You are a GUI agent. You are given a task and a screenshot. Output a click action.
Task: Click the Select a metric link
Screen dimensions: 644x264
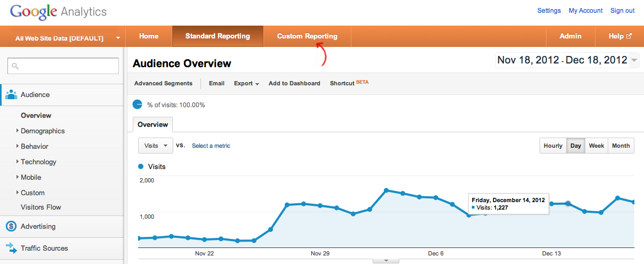point(211,146)
